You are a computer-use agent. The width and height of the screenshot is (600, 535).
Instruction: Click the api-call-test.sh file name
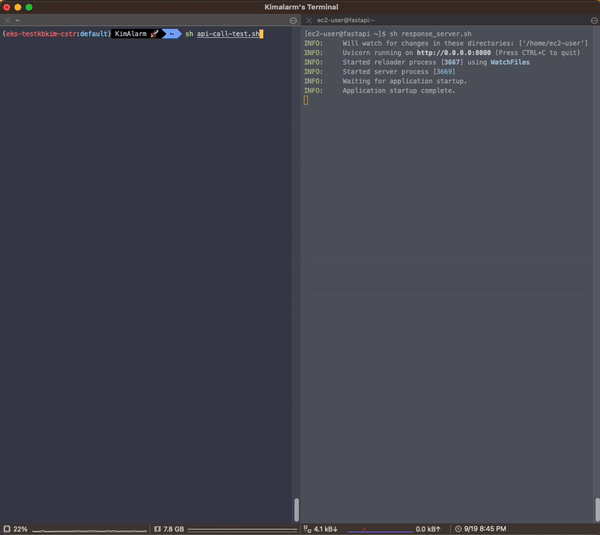pyautogui.click(x=228, y=34)
